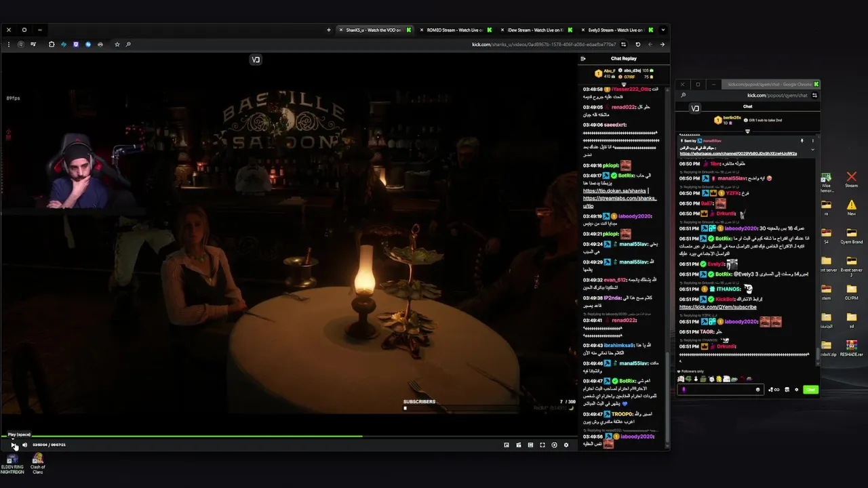Open the tab search dropdown

[663, 30]
